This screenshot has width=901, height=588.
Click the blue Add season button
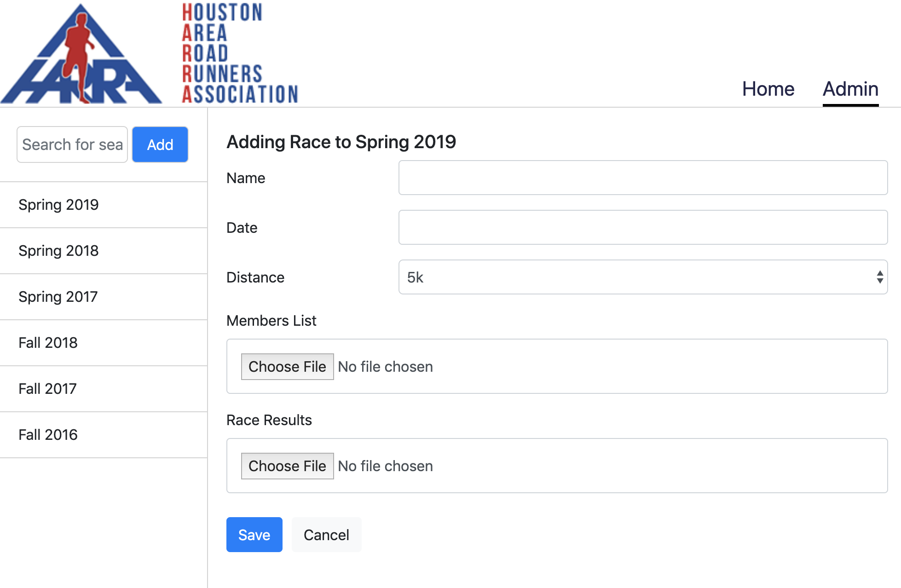(x=160, y=144)
